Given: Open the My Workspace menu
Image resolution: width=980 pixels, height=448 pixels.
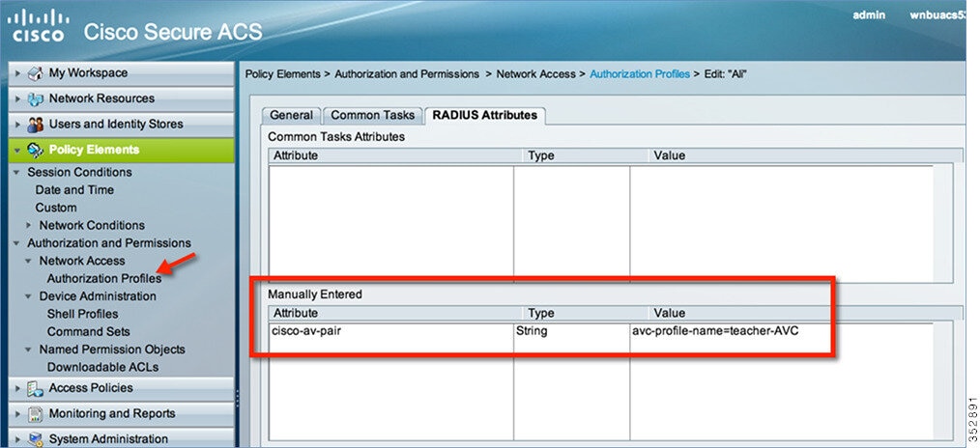Looking at the screenshot, I should tap(121, 73).
